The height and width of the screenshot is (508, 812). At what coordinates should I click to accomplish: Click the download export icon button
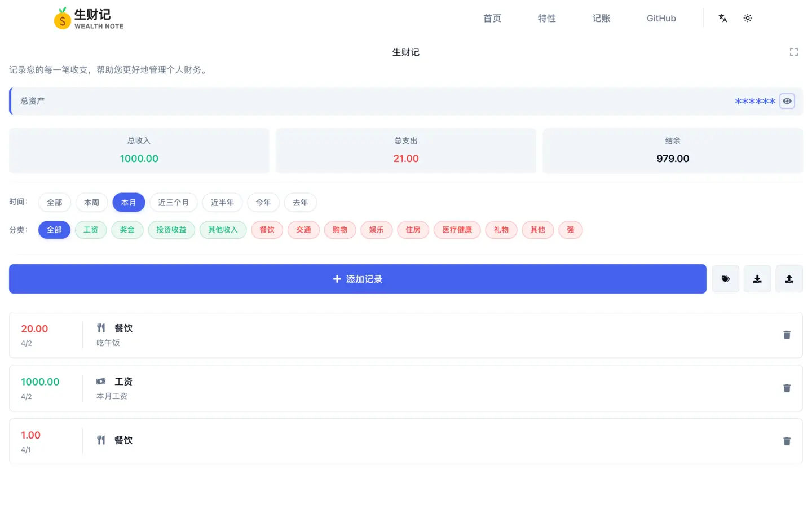(x=757, y=279)
